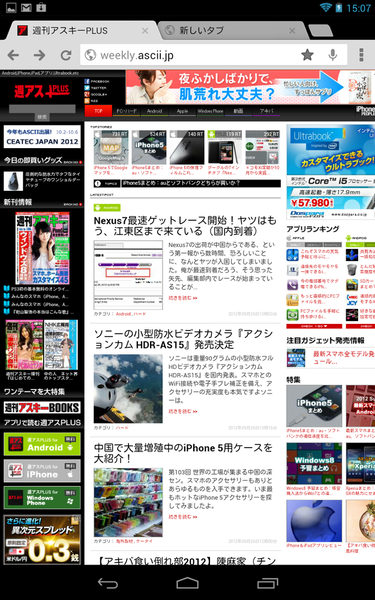Open the green eye app icon in Apple ranking

[293, 315]
